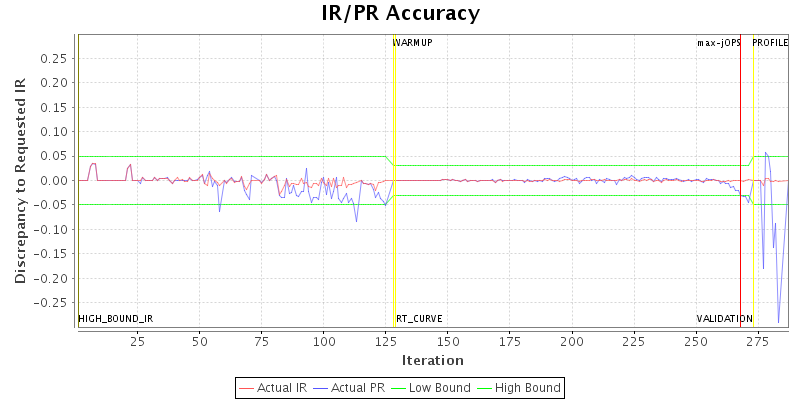Screen dimensions: 800x400
Task: Click the HIGH_BOUND_IR marker label
Action: (116, 319)
